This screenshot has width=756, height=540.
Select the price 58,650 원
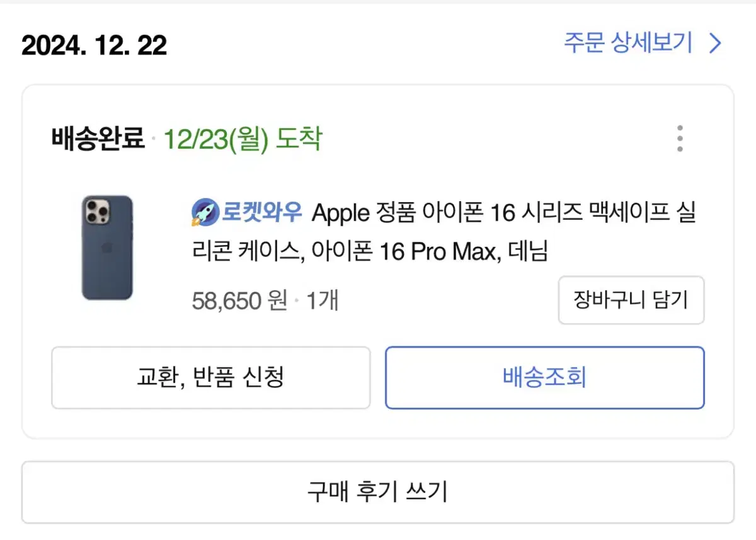[x=239, y=301]
